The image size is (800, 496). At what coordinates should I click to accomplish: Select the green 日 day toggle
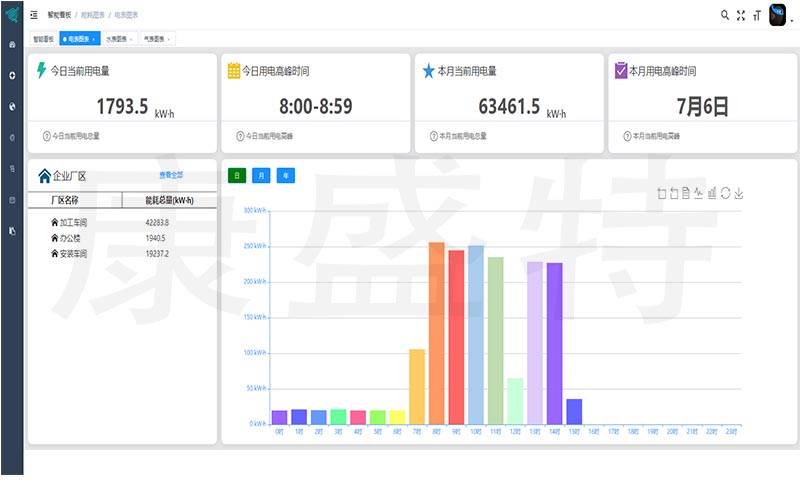click(237, 176)
